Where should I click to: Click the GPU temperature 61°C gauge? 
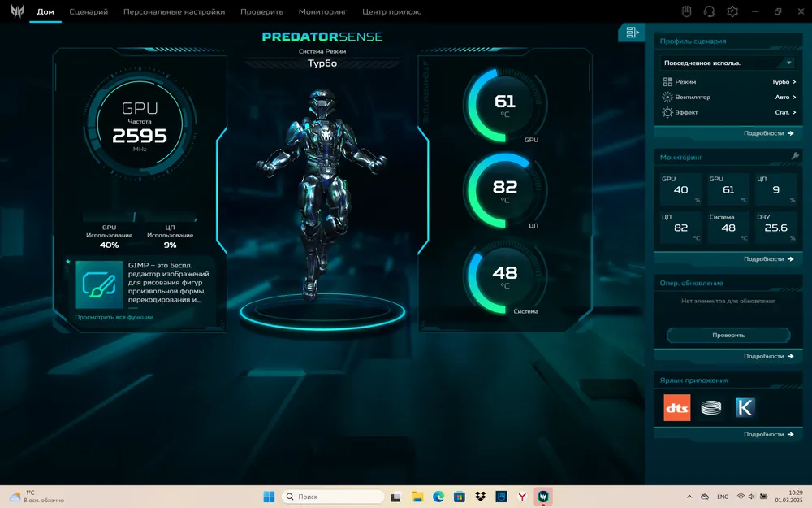click(504, 103)
